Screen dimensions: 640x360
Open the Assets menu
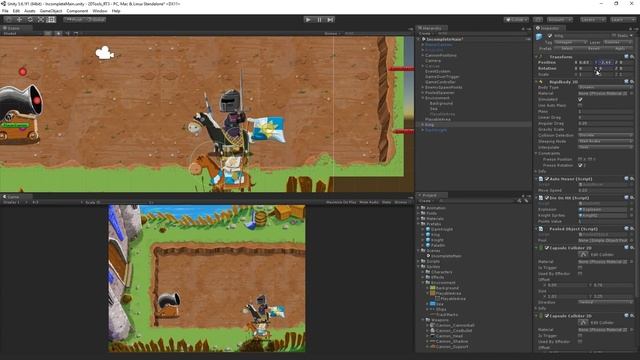pos(30,11)
